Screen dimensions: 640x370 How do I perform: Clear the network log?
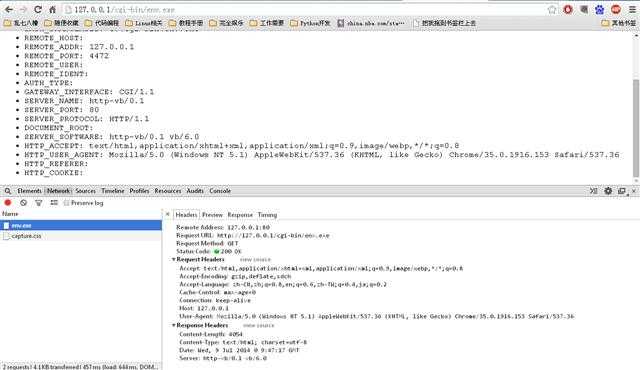23,203
